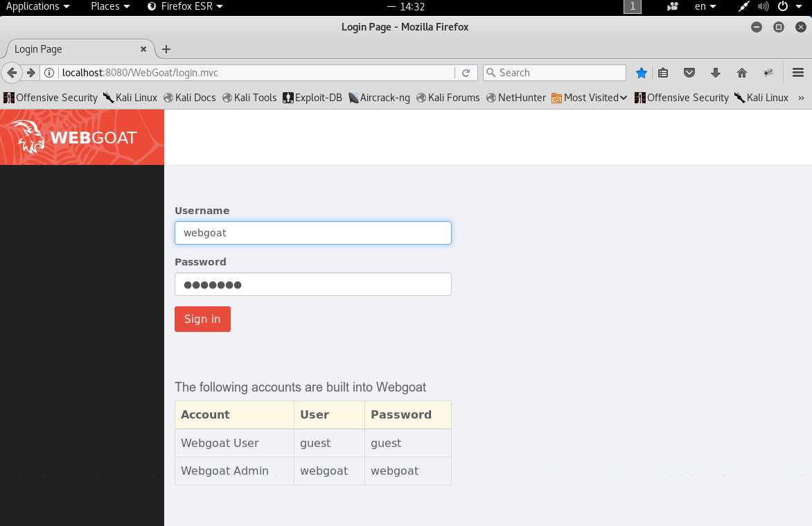Screen dimensions: 812x526
Task: Bookmark this page with the star icon
Action: coord(641,73)
